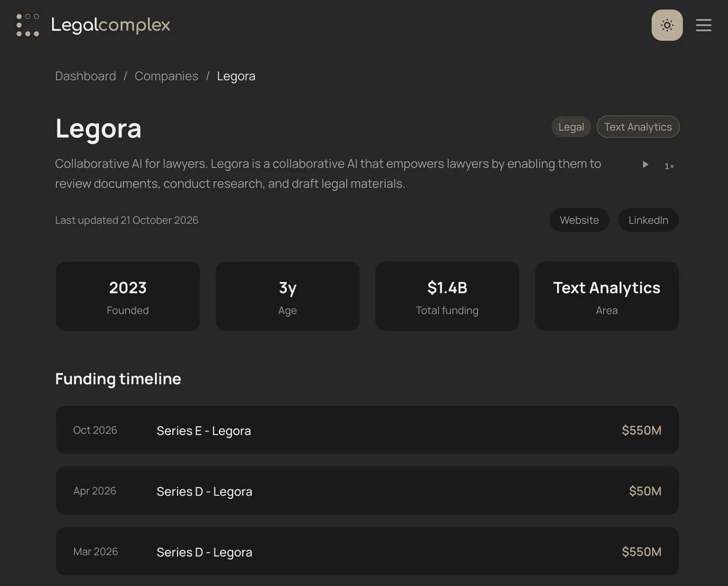Click the $1.4B Total funding card
Screen dimensions: 728x586
(447, 296)
